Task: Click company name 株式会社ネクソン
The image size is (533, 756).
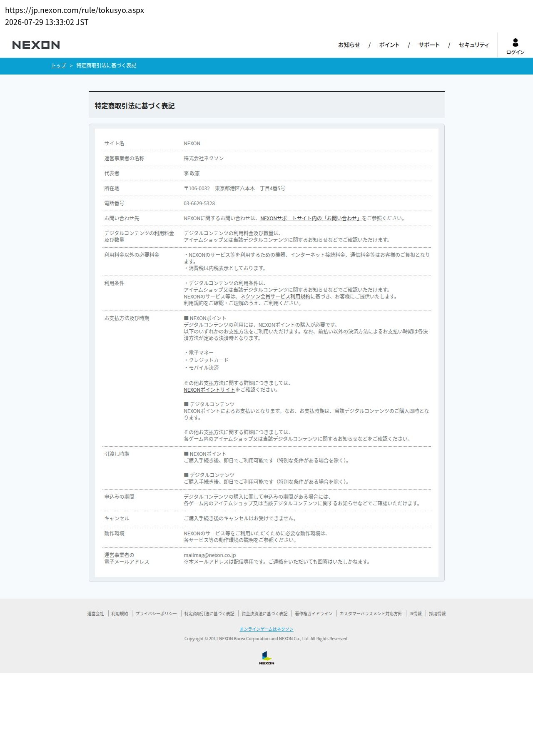Action: (204, 159)
